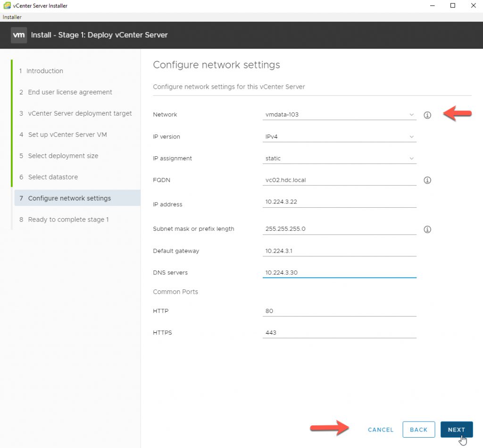The image size is (483, 448).
Task: Select step 8 Ready to complete stage 1
Action: tap(64, 220)
